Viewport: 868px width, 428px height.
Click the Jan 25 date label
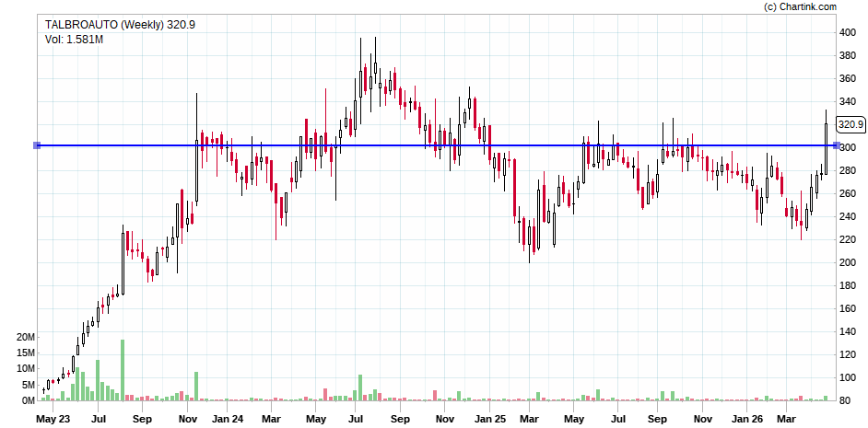[x=490, y=419]
